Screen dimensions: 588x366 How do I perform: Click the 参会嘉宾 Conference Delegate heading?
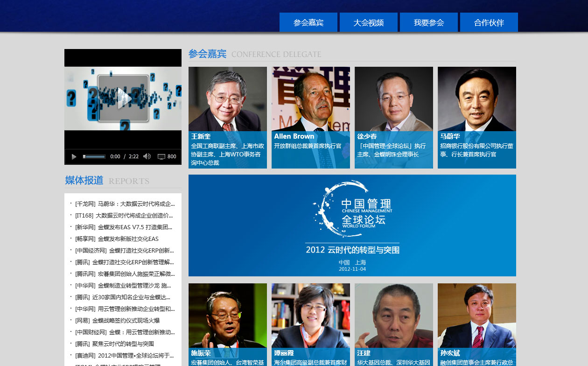tap(255, 54)
